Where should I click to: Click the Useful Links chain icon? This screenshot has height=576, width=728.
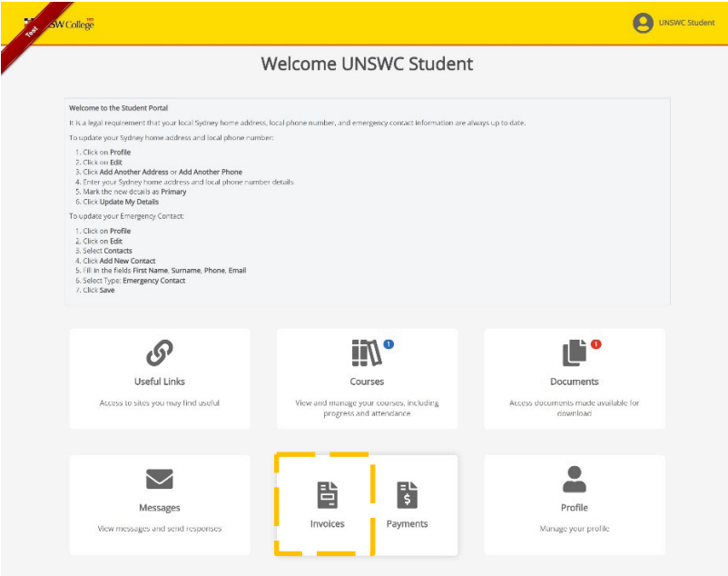[x=159, y=353]
